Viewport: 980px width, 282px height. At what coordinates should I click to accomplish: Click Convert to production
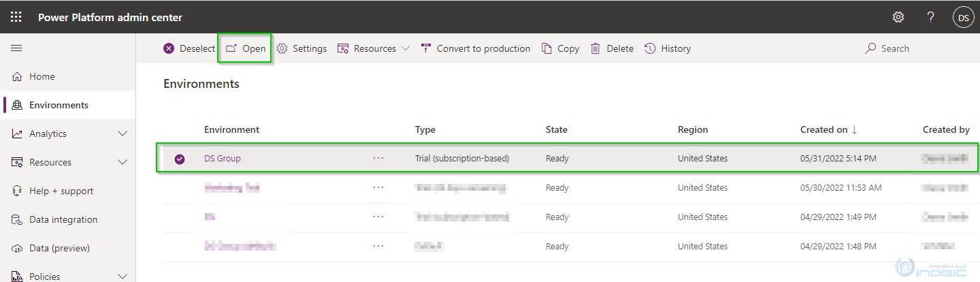point(475,48)
